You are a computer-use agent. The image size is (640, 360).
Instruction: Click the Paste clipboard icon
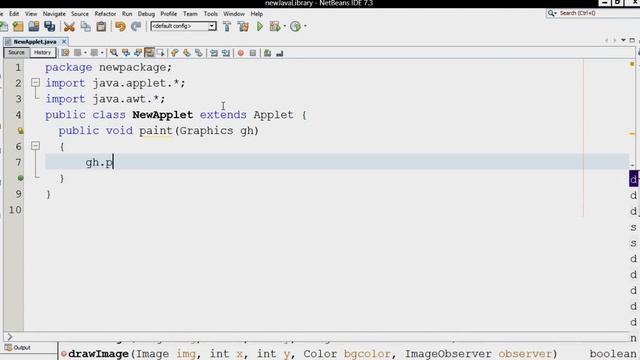pyautogui.click(x=101, y=27)
